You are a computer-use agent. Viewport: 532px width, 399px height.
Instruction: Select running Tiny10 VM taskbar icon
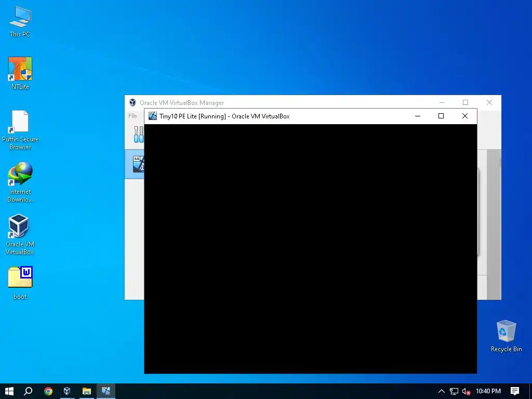pyautogui.click(x=106, y=391)
